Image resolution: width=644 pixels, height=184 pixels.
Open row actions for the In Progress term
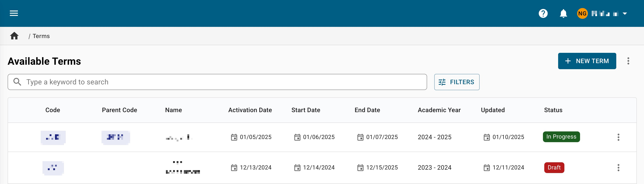point(618,137)
